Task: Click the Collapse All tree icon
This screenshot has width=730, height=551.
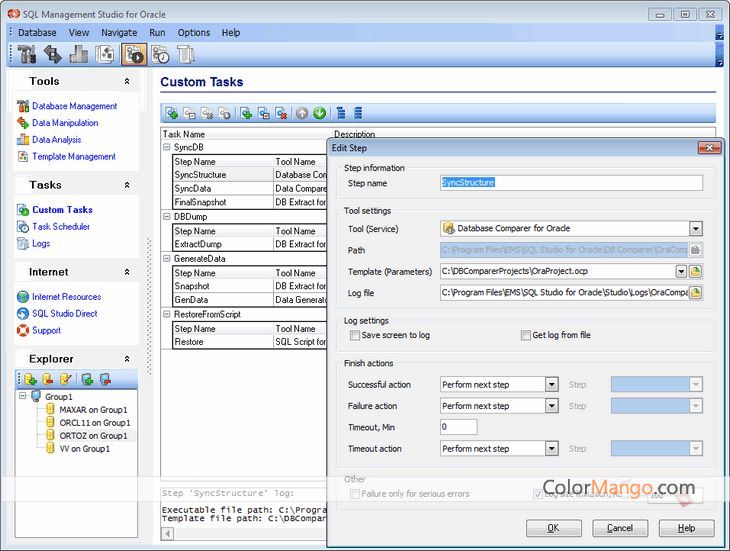Action: tap(358, 113)
